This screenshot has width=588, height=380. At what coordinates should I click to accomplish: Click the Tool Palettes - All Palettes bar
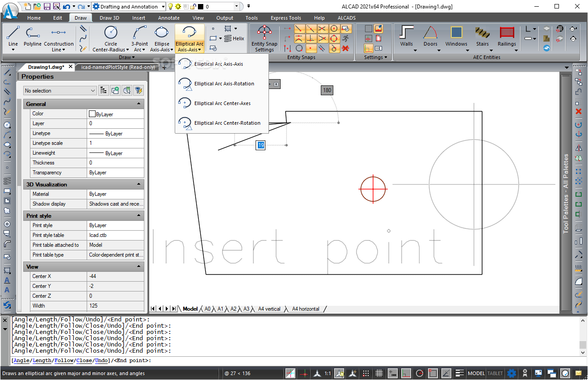(566, 193)
